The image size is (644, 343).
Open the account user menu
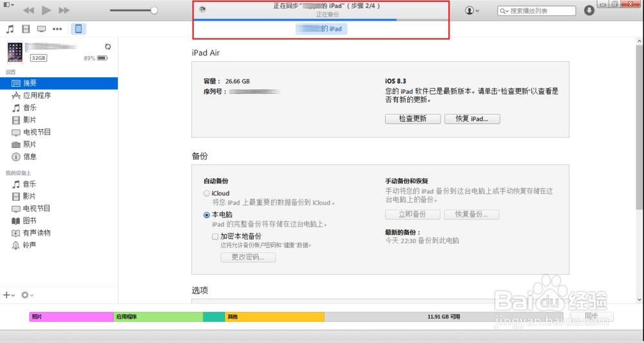click(x=472, y=11)
